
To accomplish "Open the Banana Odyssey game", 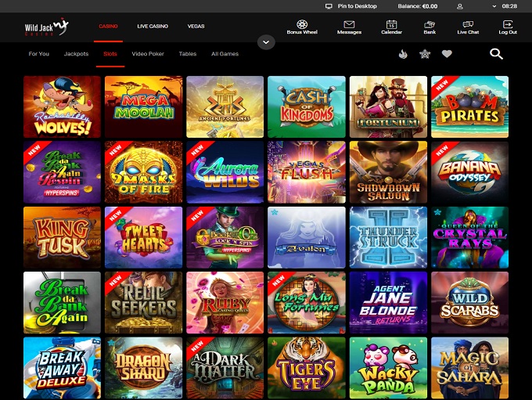I will pyautogui.click(x=470, y=172).
